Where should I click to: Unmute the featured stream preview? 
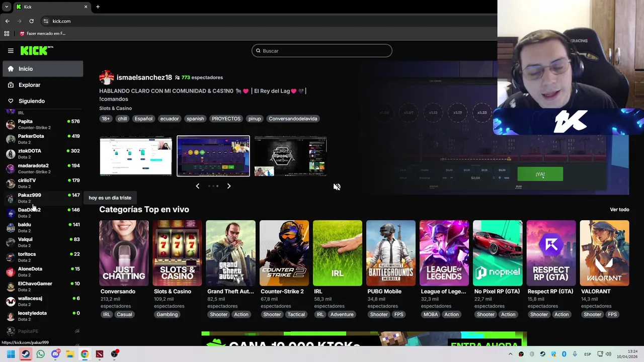[337, 187]
